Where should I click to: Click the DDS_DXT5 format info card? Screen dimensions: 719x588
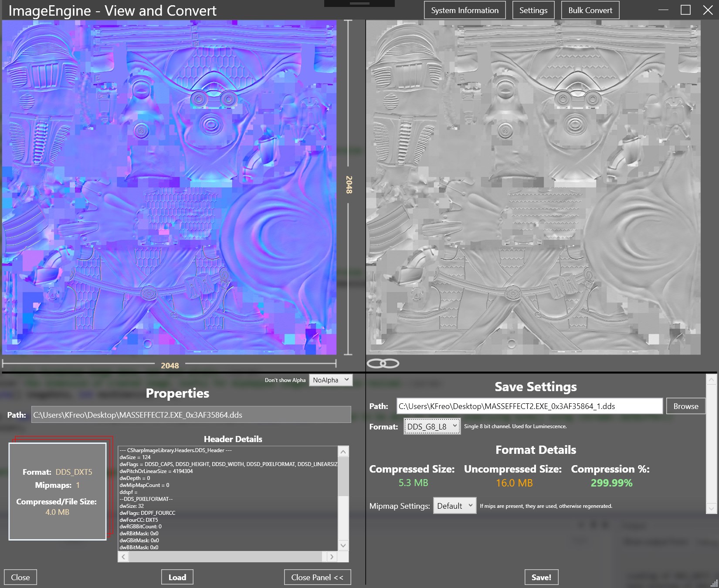coord(58,491)
